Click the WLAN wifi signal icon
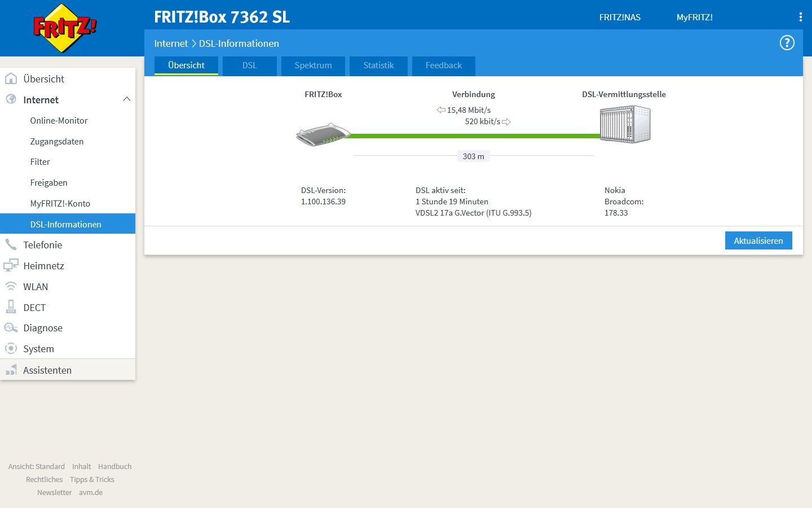This screenshot has height=508, width=812. pos(11,286)
